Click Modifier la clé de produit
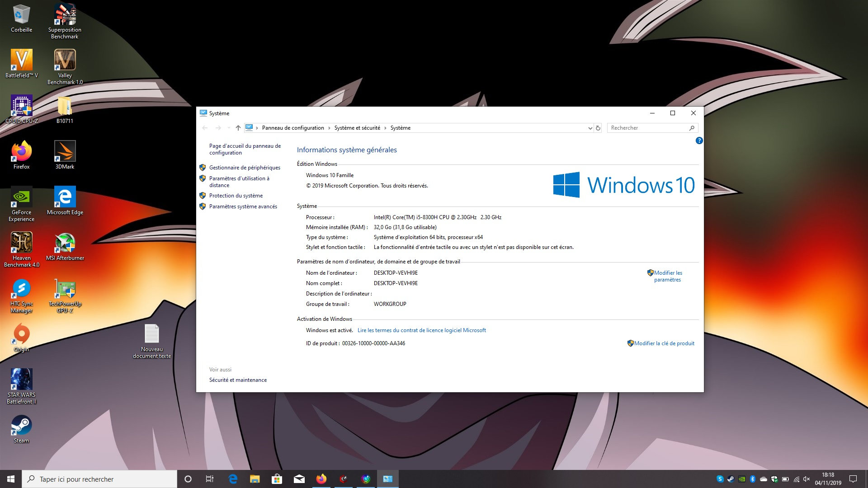 664,343
